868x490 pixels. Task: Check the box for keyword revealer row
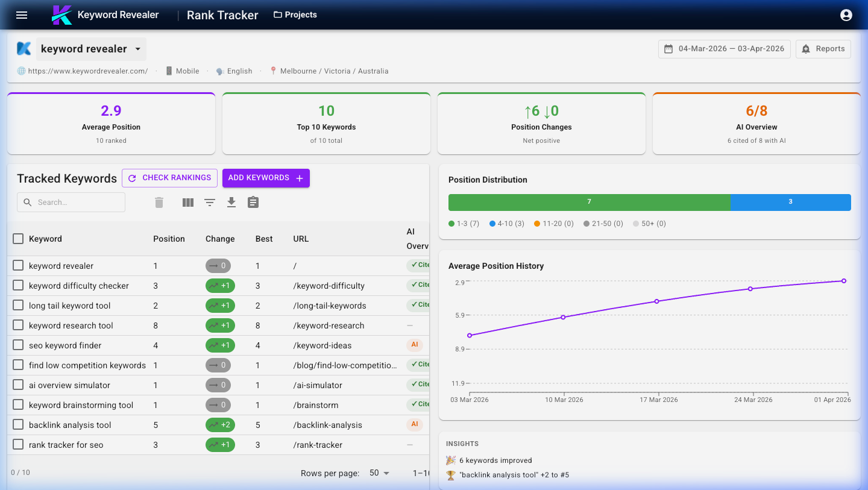pos(18,265)
